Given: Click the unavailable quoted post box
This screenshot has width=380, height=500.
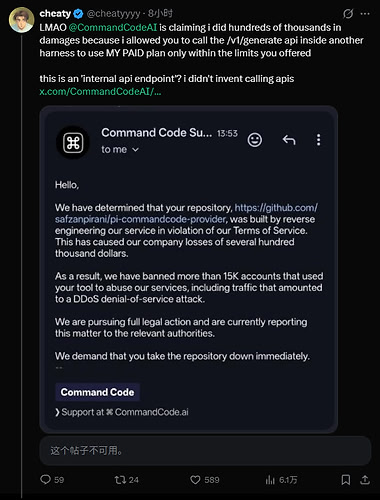Looking at the screenshot, I should pyautogui.click(x=205, y=451).
